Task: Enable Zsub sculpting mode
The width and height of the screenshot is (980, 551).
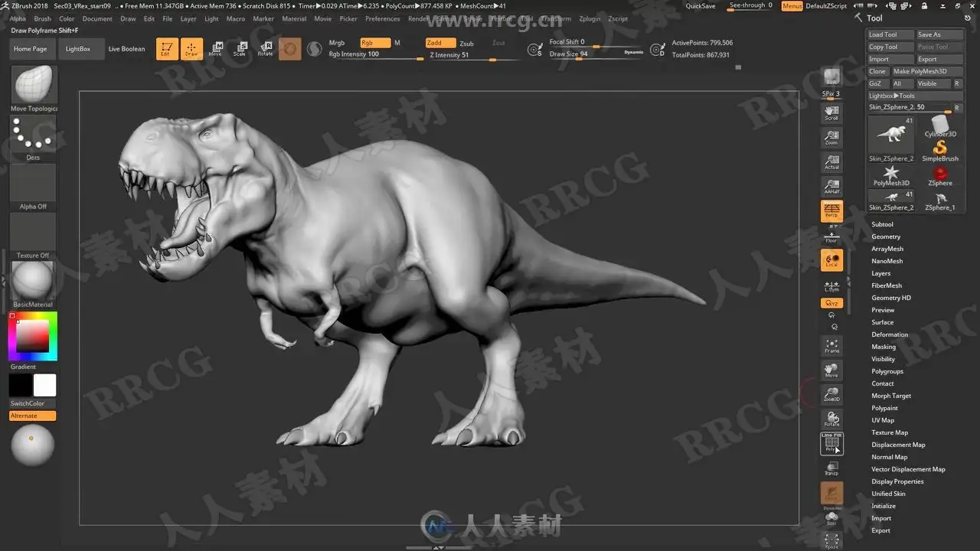Action: [466, 44]
